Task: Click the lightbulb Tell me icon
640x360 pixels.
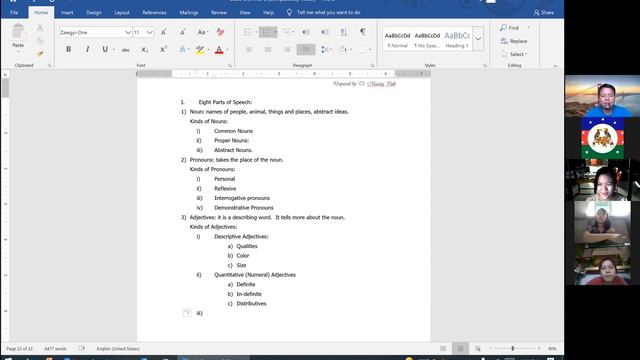Action: pyautogui.click(x=289, y=13)
